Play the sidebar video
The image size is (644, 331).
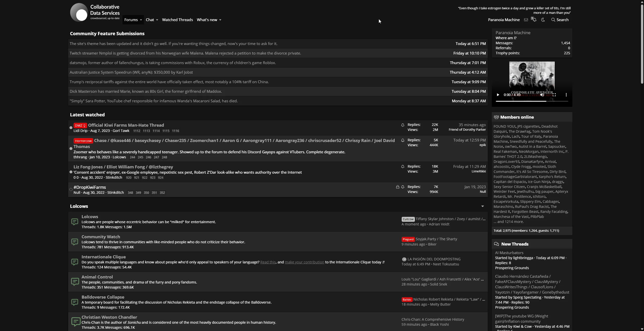pos(498,95)
